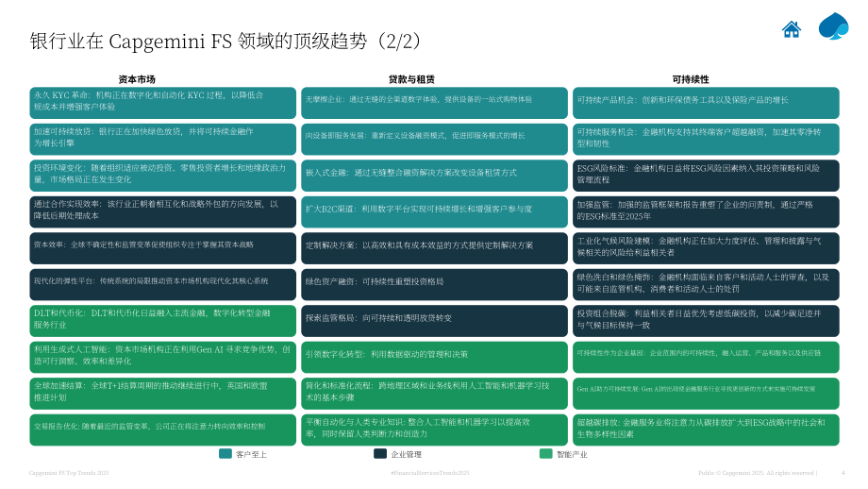Click the 投资环境变化 card
The width and height of the screenshot is (868, 489).
pos(162,176)
